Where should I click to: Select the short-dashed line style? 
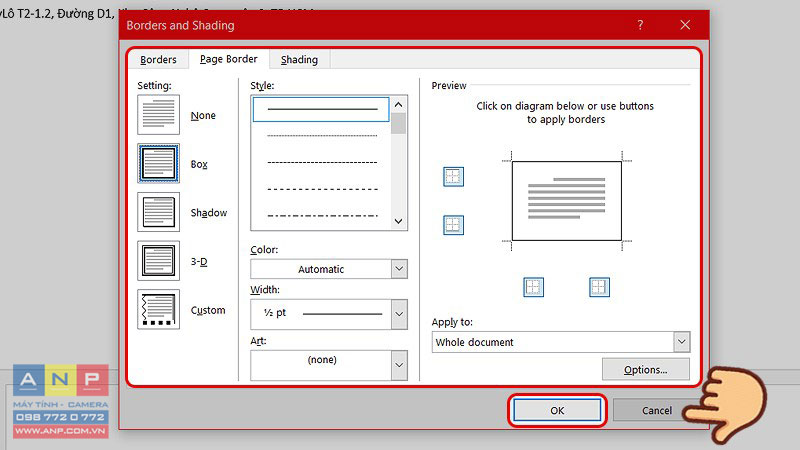click(322, 162)
